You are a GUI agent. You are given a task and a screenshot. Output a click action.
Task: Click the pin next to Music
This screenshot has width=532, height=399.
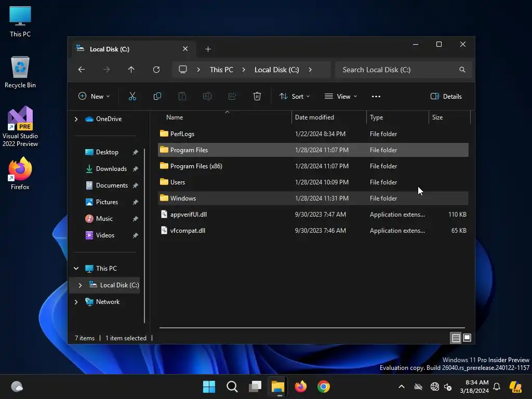pyautogui.click(x=136, y=219)
